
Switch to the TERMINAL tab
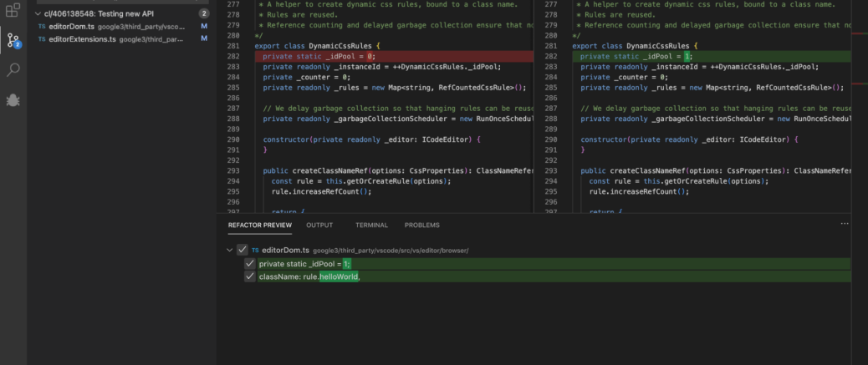tap(371, 225)
